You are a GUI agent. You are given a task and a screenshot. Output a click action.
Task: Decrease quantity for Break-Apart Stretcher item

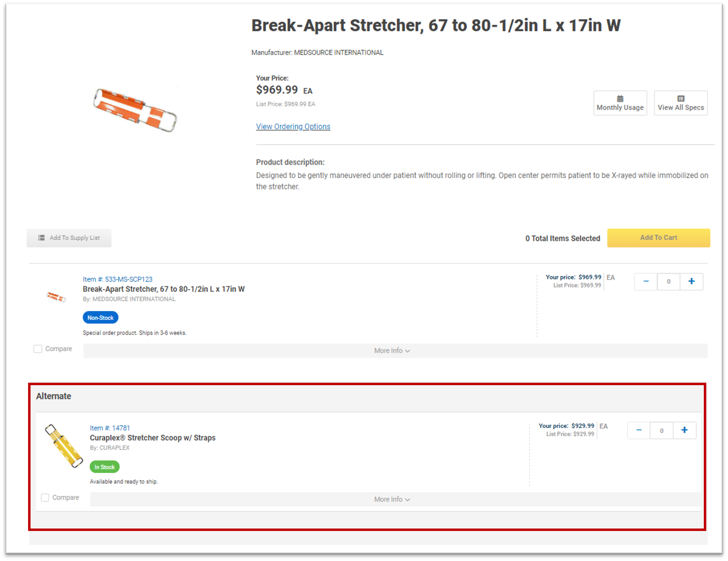coord(646,281)
